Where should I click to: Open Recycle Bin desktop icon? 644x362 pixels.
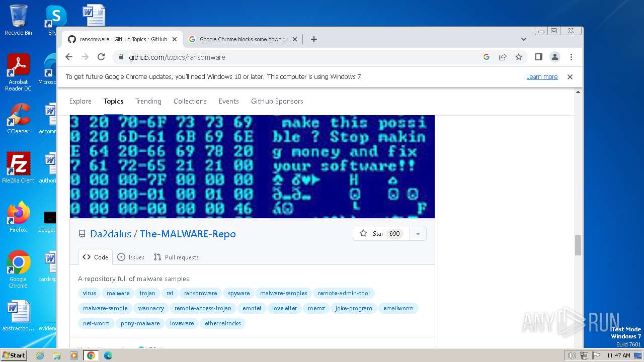(18, 20)
